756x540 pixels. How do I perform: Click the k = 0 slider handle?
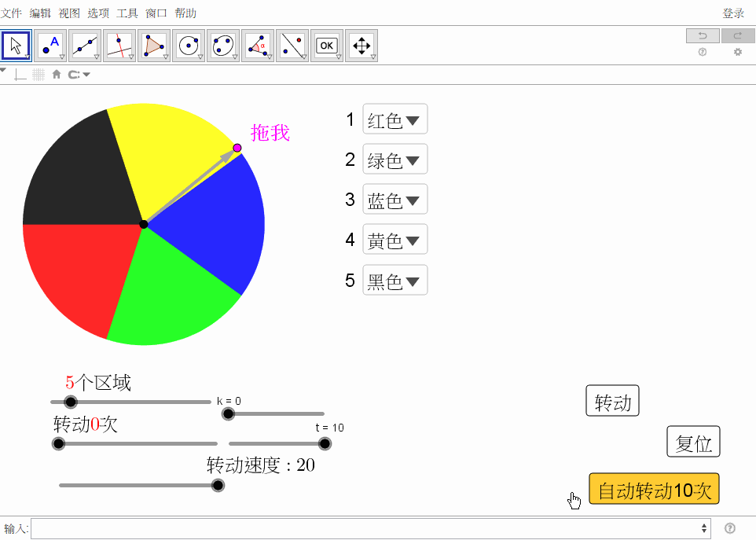click(x=228, y=413)
